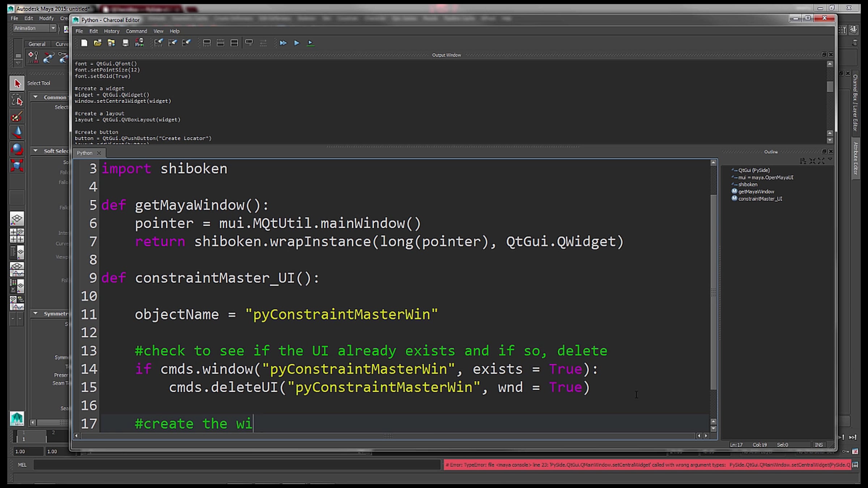This screenshot has height=488, width=868.
Task: Expand all items in the Outline panel
Action: [821, 161]
